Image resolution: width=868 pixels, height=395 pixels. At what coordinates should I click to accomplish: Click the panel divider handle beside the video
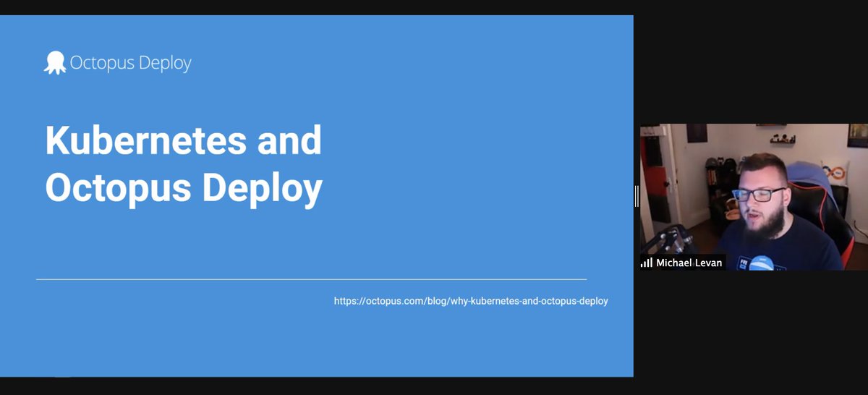tap(637, 196)
